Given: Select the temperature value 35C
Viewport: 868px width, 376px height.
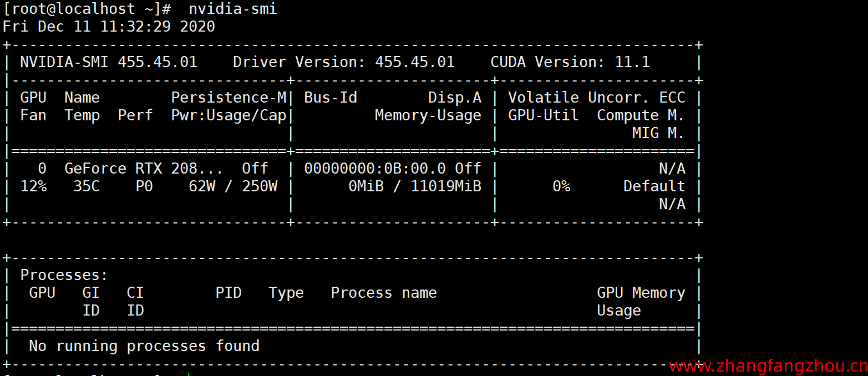Looking at the screenshot, I should (x=87, y=186).
